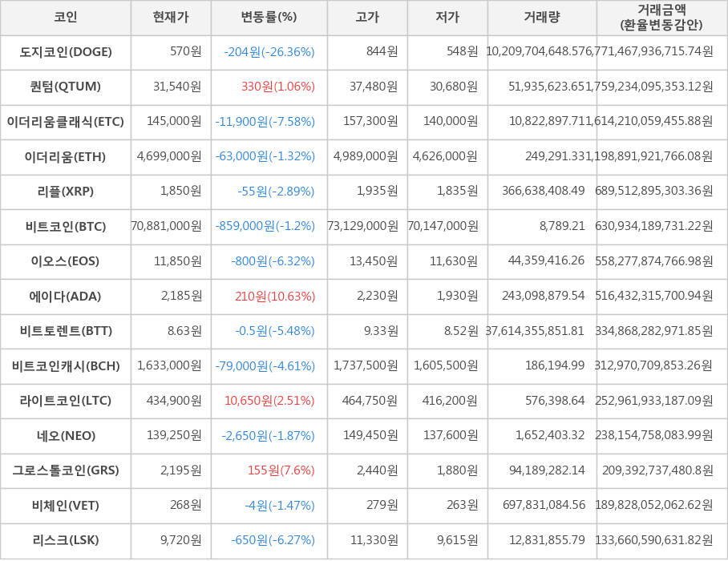Open the 이더리움클래식(ETC) row name
Viewport: 728px width, 561px height.
pyautogui.click(x=66, y=122)
